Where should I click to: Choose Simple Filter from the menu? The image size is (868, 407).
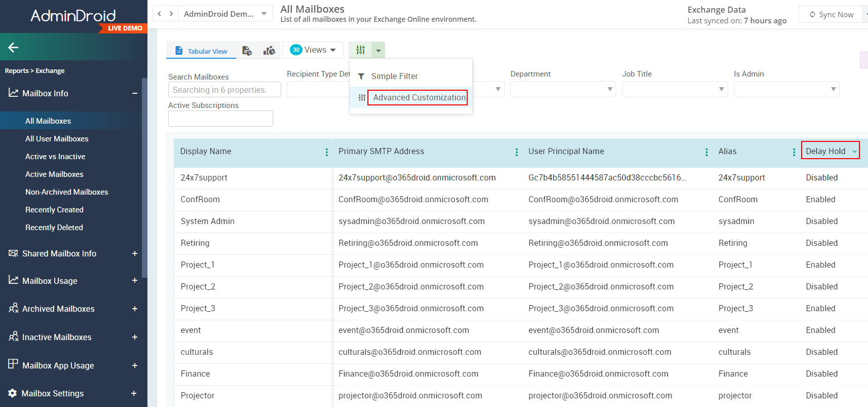394,77
